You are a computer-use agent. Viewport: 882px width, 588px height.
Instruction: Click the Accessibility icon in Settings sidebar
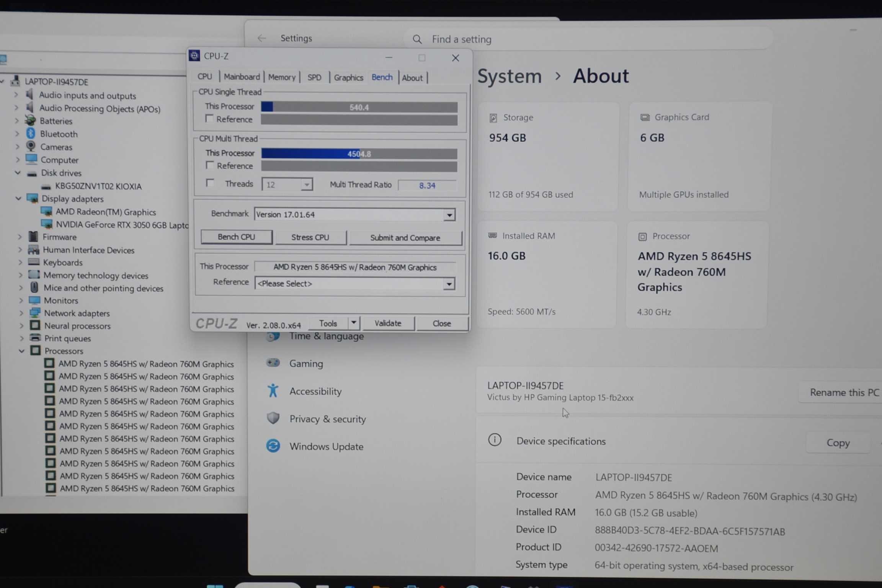click(273, 391)
